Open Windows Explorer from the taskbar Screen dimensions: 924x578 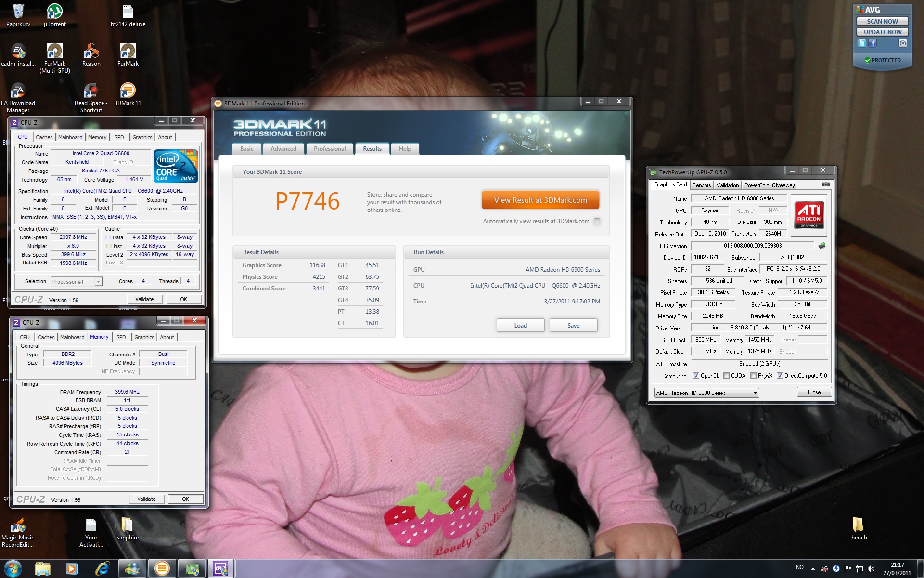[x=42, y=569]
